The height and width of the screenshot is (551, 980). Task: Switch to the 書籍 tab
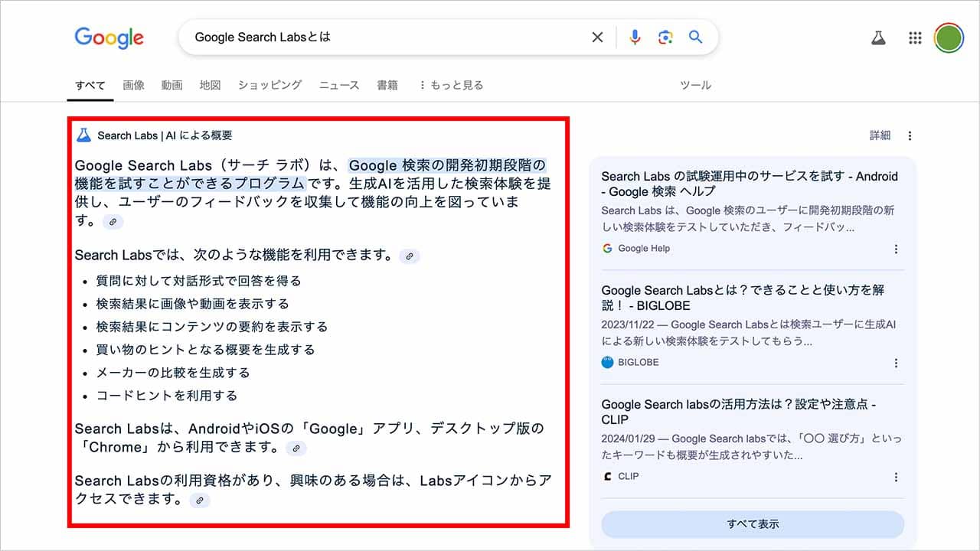387,85
